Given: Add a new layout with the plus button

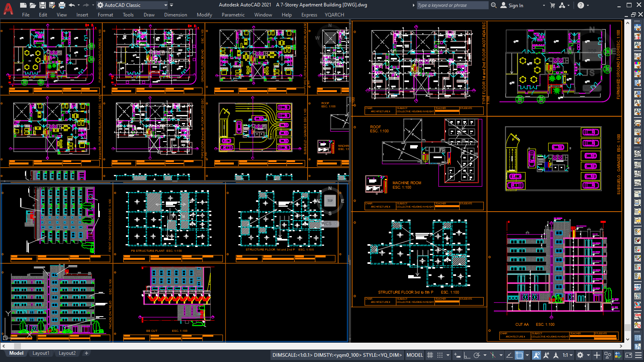Looking at the screenshot, I should (x=86, y=353).
